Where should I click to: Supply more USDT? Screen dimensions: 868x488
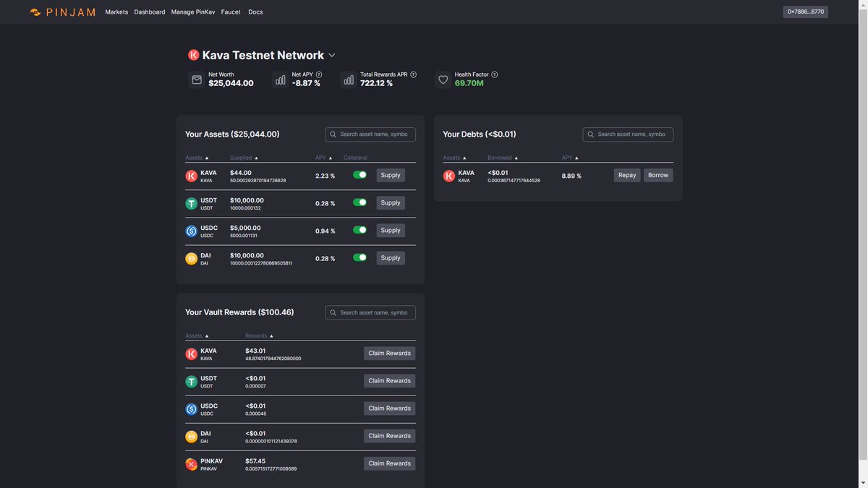pyautogui.click(x=391, y=203)
